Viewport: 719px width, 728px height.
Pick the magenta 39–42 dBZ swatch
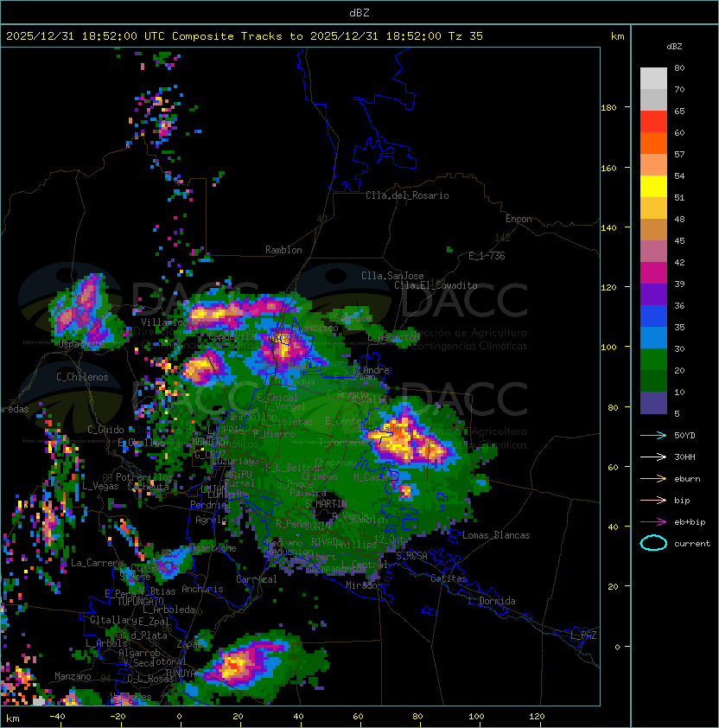(x=653, y=273)
